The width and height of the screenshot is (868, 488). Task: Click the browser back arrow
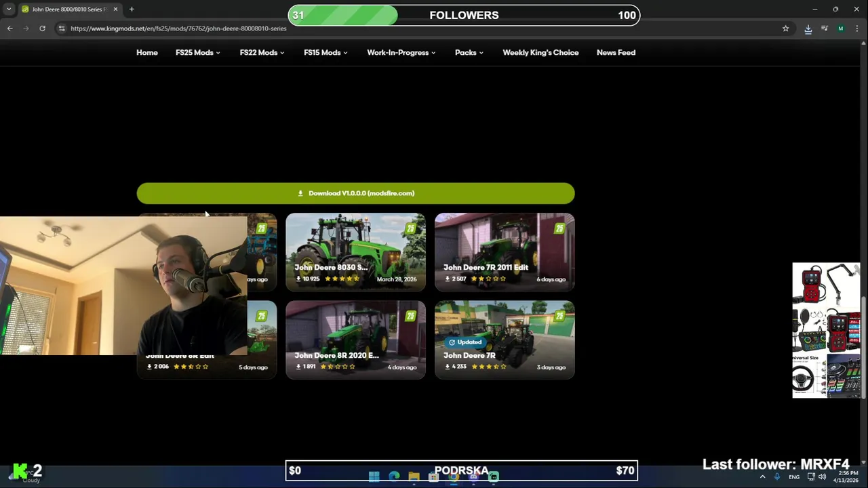click(x=9, y=28)
